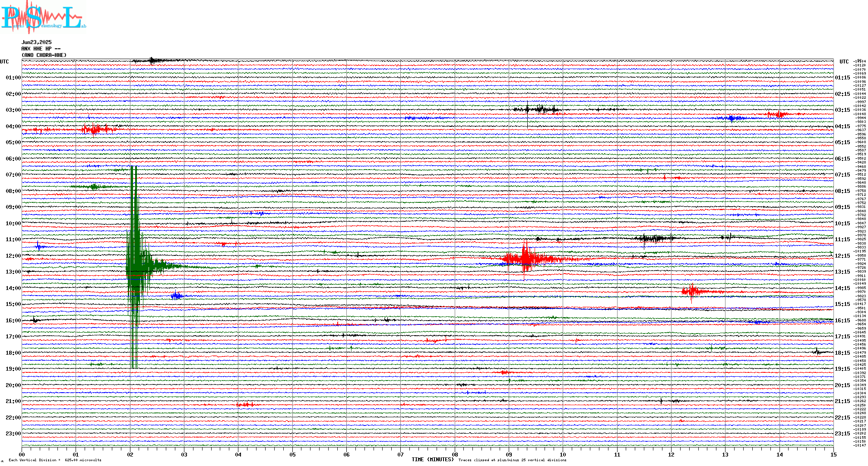868x466 pixels.
Task: Click the 01:15 end-time label
Action: coord(843,78)
